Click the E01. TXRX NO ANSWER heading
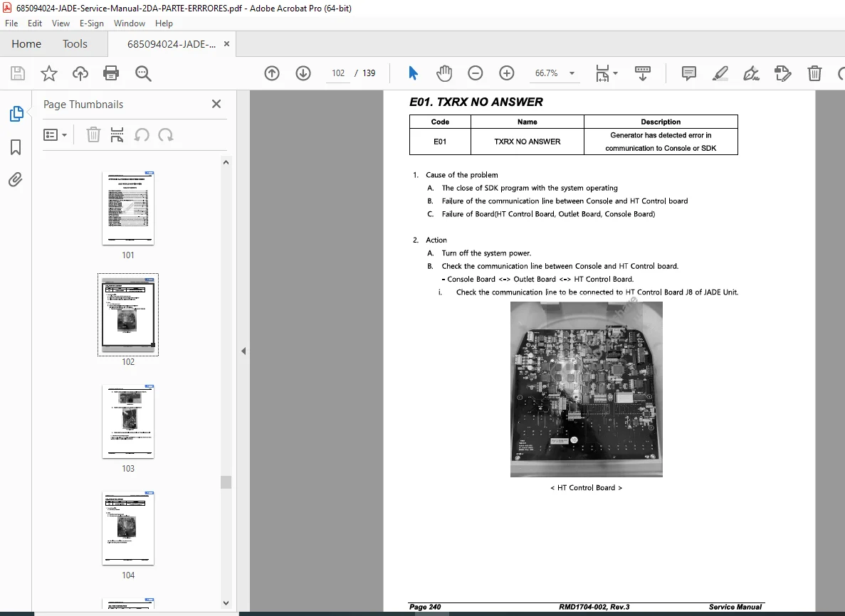Screen dimensions: 845x616 (x=476, y=102)
